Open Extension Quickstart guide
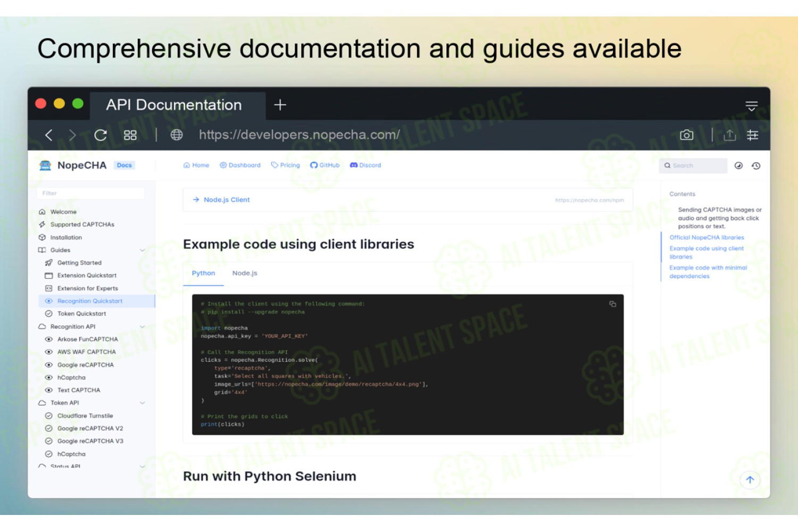The height and width of the screenshot is (532, 798). (87, 276)
